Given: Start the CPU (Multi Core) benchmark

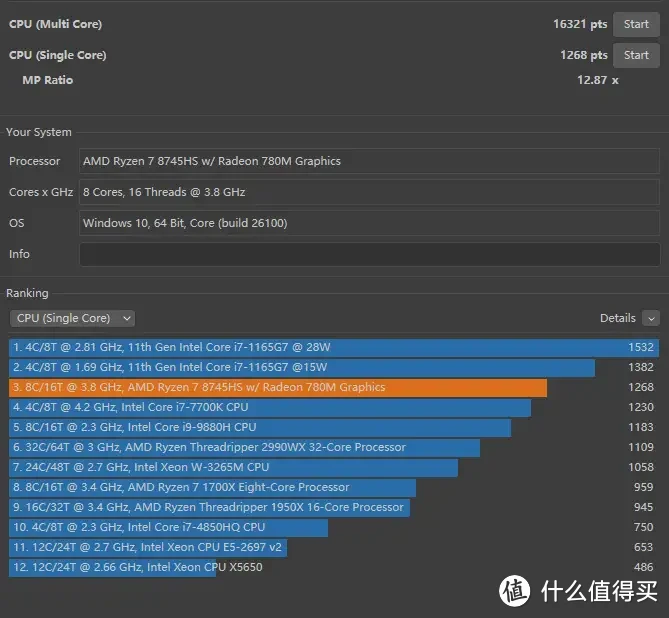Looking at the screenshot, I should 636,24.
